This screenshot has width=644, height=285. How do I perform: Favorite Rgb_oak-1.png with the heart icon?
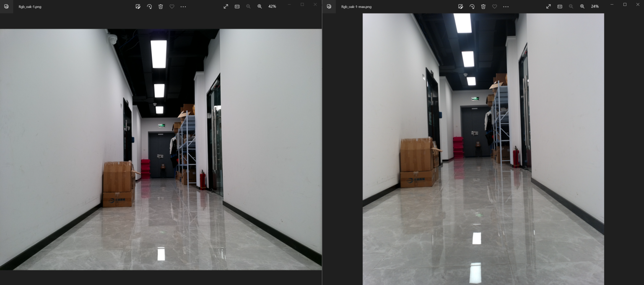point(172,7)
